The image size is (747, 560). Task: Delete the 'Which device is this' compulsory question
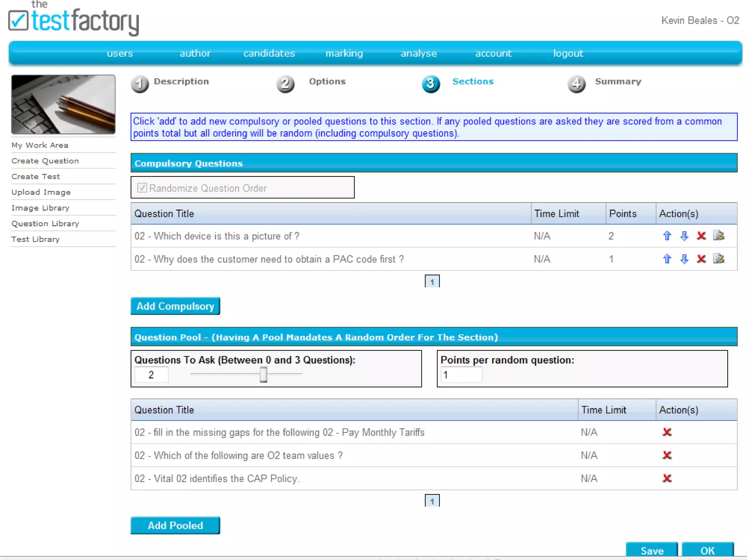tap(701, 236)
